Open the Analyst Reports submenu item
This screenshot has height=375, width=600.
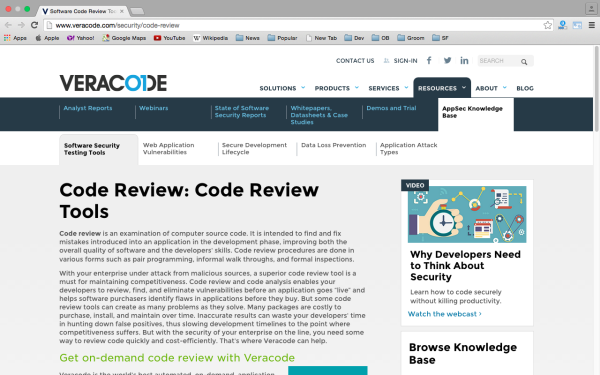point(88,108)
